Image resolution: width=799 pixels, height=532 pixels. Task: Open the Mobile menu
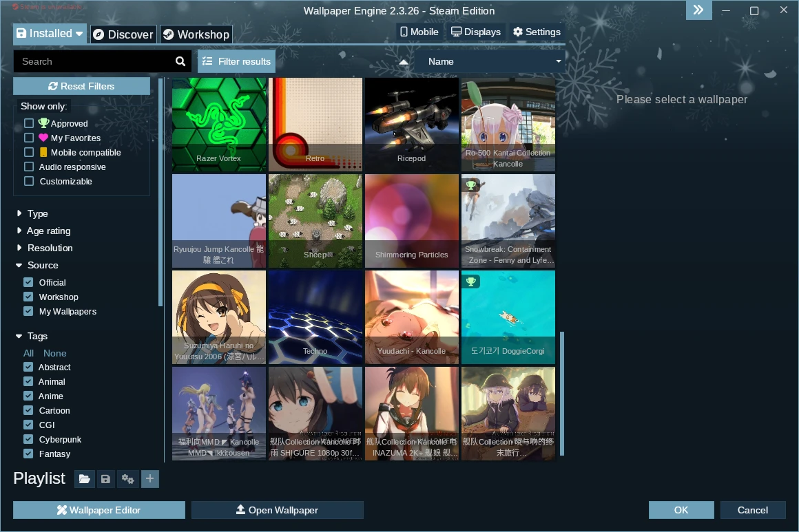coord(419,32)
